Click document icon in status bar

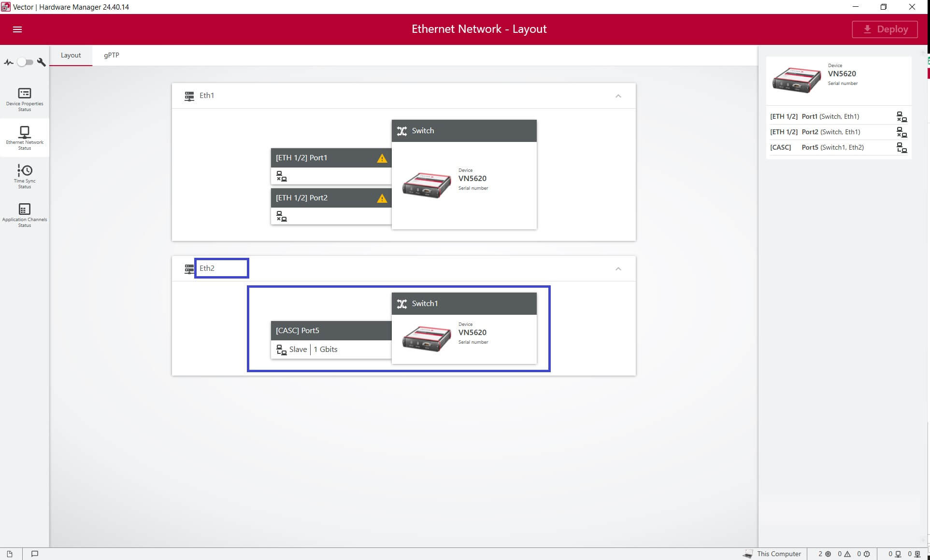[x=10, y=554]
